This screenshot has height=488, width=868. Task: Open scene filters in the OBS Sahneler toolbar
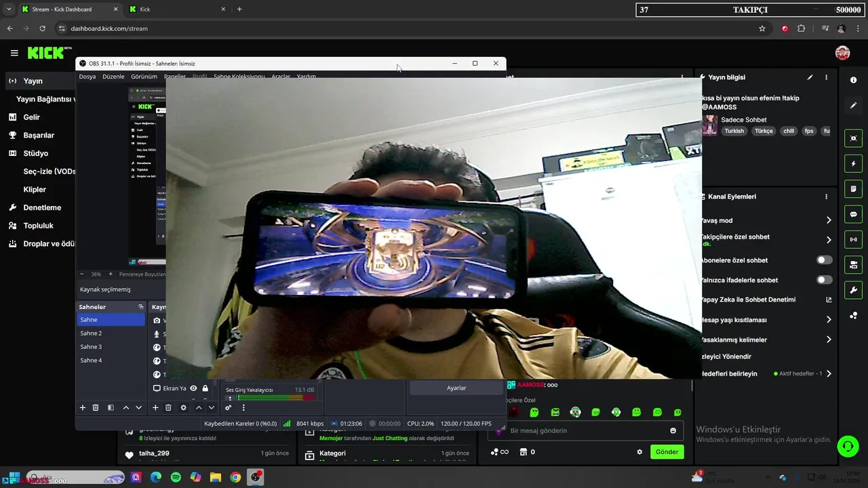[x=111, y=407]
